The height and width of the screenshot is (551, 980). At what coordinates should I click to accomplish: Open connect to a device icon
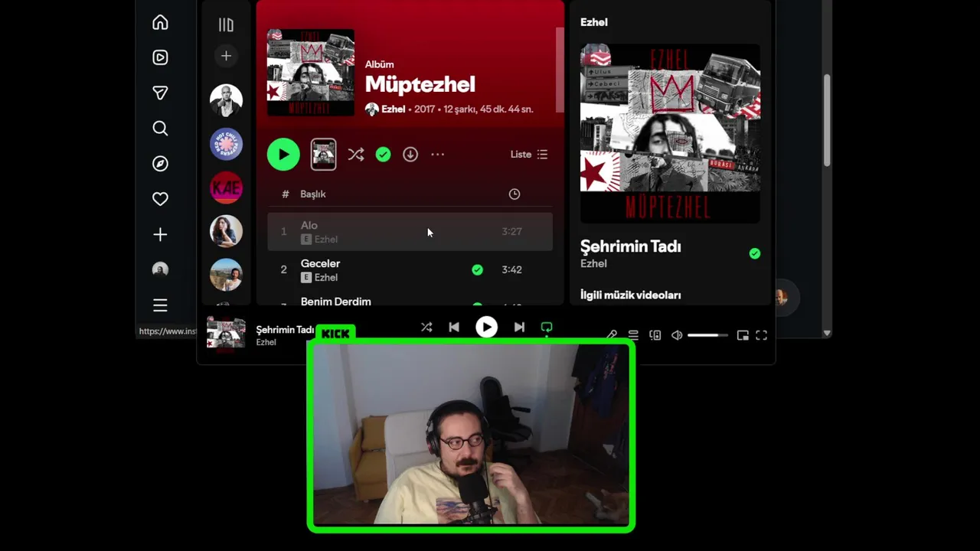pos(655,335)
